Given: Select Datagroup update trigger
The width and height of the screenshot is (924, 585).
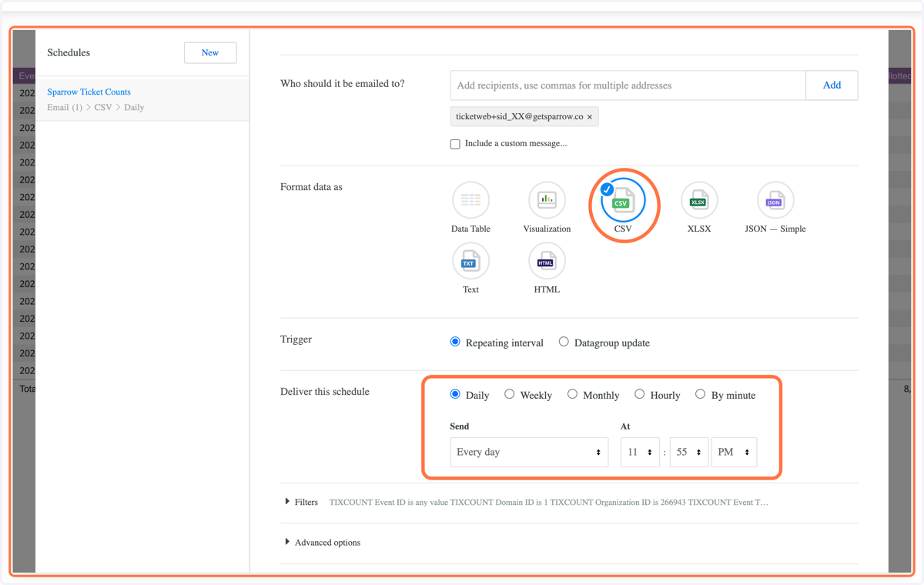Looking at the screenshot, I should pos(564,342).
